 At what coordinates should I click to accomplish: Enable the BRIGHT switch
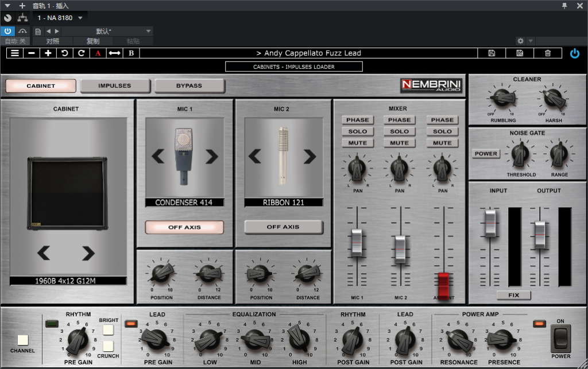tap(109, 330)
